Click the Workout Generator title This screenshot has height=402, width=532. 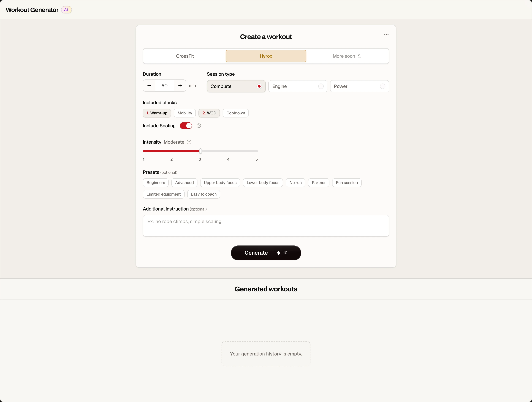[x=32, y=10]
